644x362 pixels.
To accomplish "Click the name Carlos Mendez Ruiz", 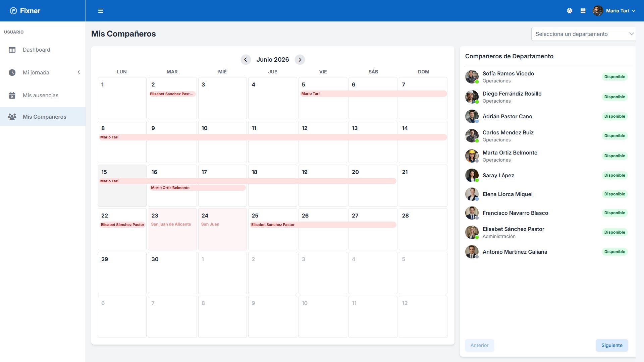I will (x=508, y=132).
